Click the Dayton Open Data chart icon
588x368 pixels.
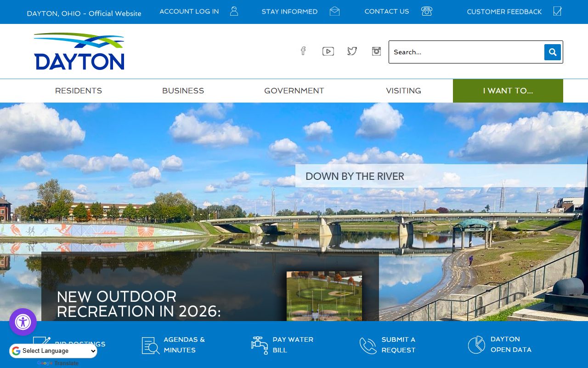click(476, 345)
